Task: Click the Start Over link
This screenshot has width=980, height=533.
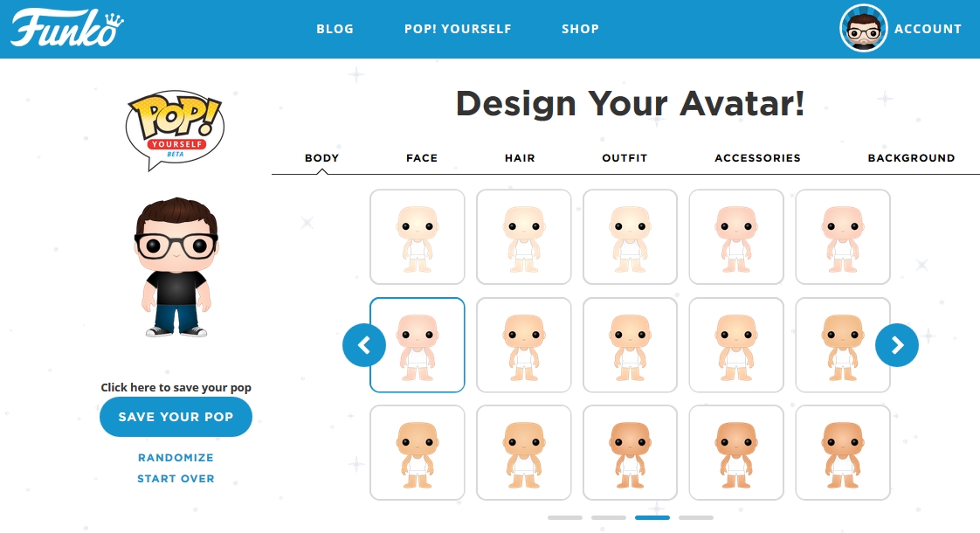Action: click(x=176, y=479)
